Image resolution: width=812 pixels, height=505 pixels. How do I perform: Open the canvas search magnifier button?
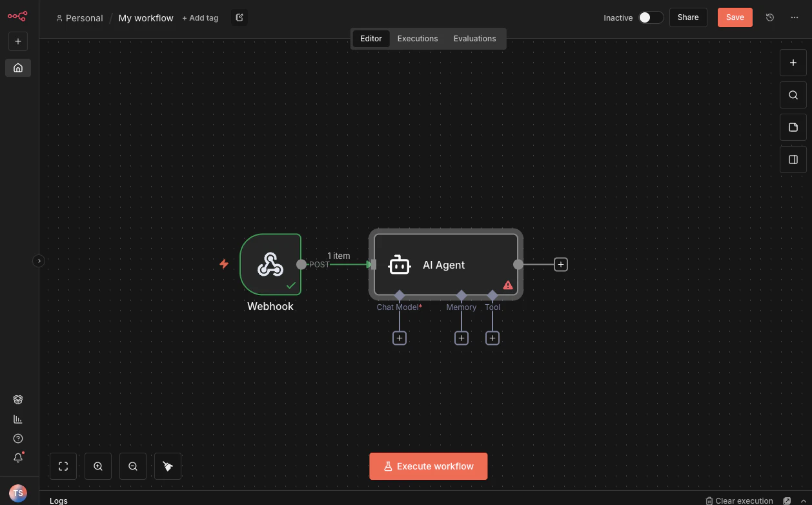793,95
